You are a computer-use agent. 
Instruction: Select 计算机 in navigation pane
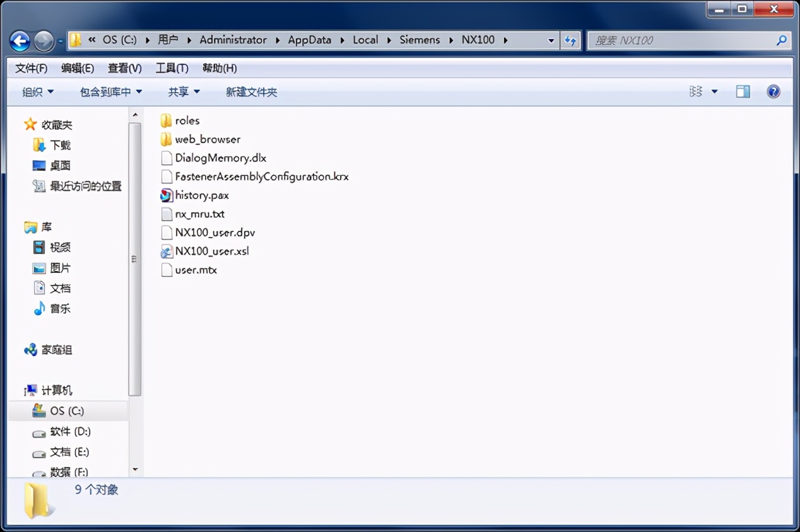click(57, 391)
